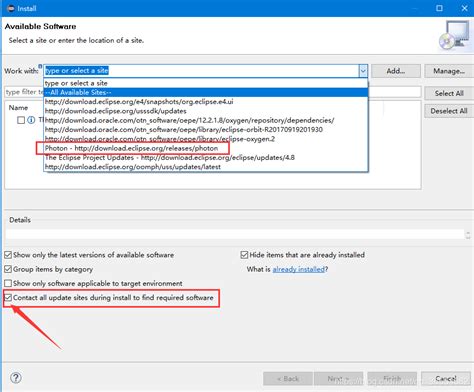The height and width of the screenshot is (392, 474).
Task: Close the Install dialog window
Action: [464, 8]
